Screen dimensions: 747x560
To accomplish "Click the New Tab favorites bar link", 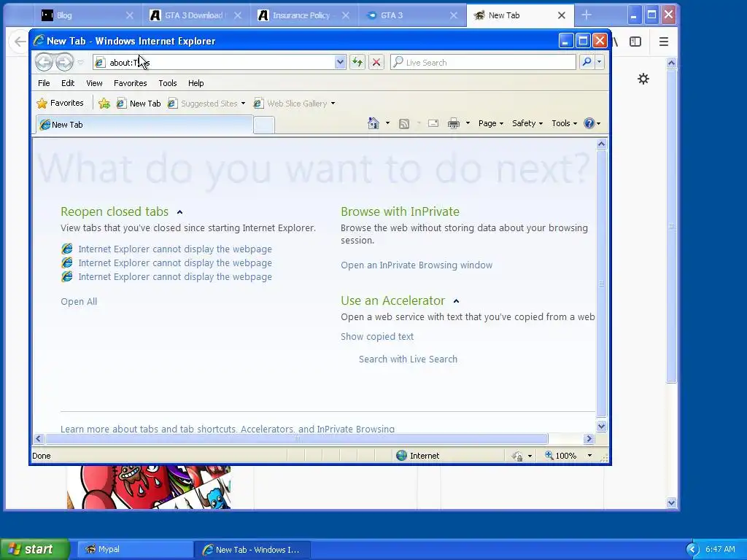I will click(x=139, y=104).
